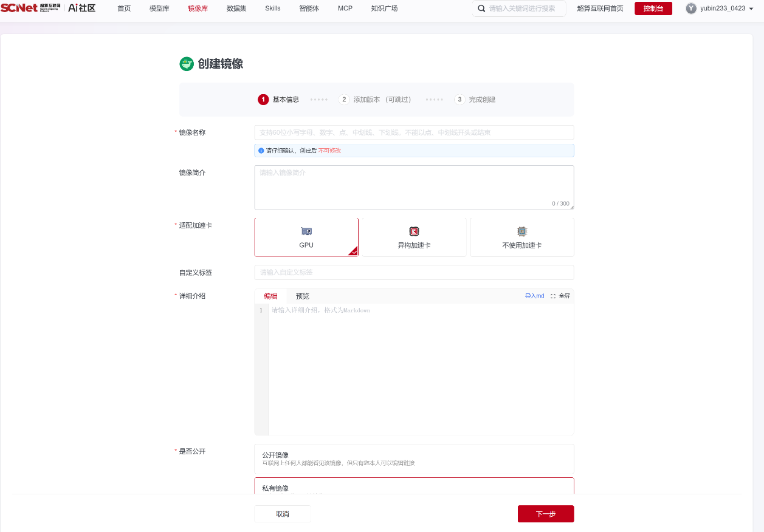
Task: Switch to the 预览 tab
Action: coord(303,296)
